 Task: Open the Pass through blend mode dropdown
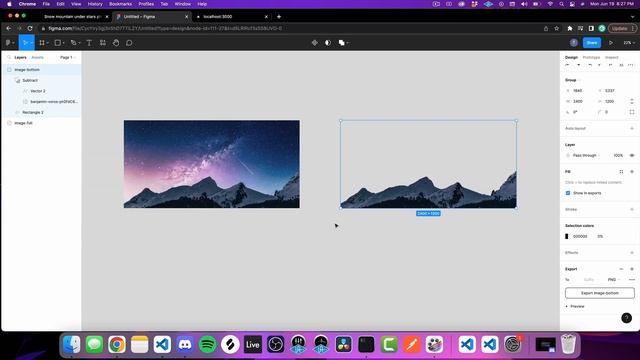point(586,155)
